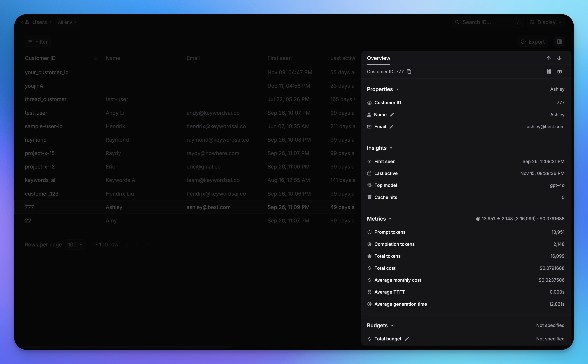Go to previous table page
This screenshot has width=588, height=364.
click(137, 245)
